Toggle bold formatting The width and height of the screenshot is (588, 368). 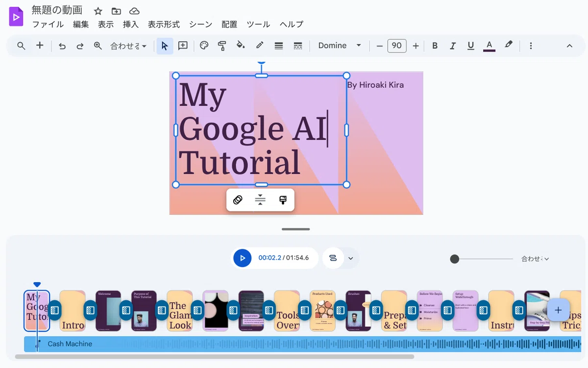pos(435,46)
